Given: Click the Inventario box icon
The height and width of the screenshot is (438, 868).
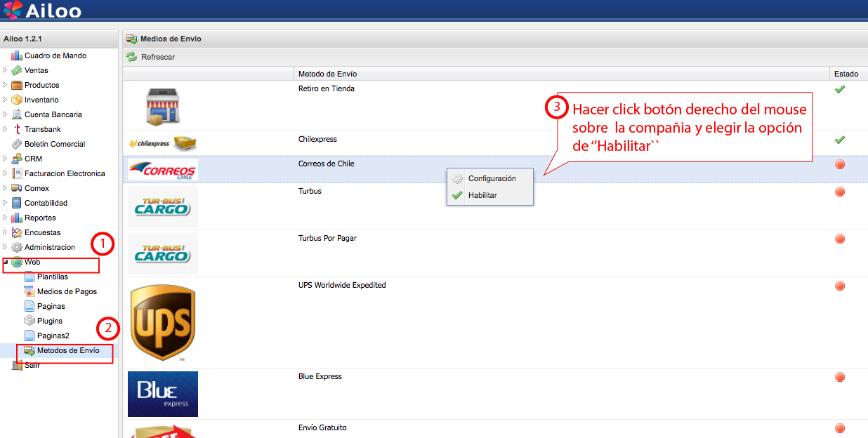Looking at the screenshot, I should pos(17,100).
